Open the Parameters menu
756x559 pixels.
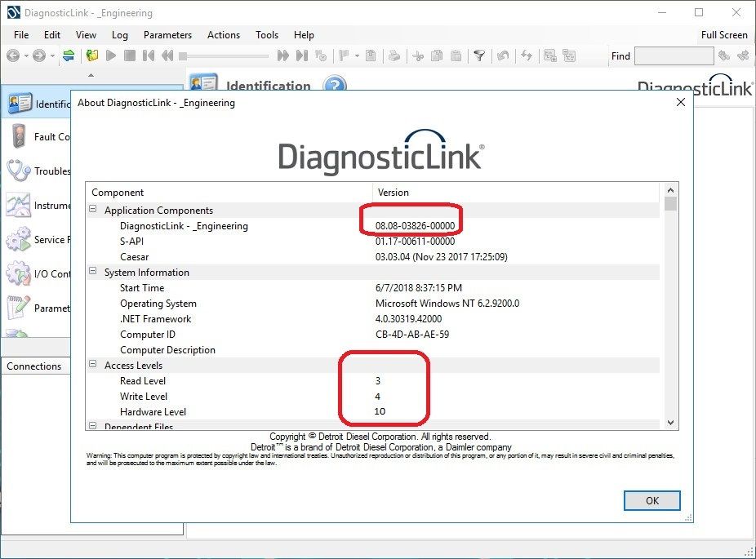coord(167,35)
